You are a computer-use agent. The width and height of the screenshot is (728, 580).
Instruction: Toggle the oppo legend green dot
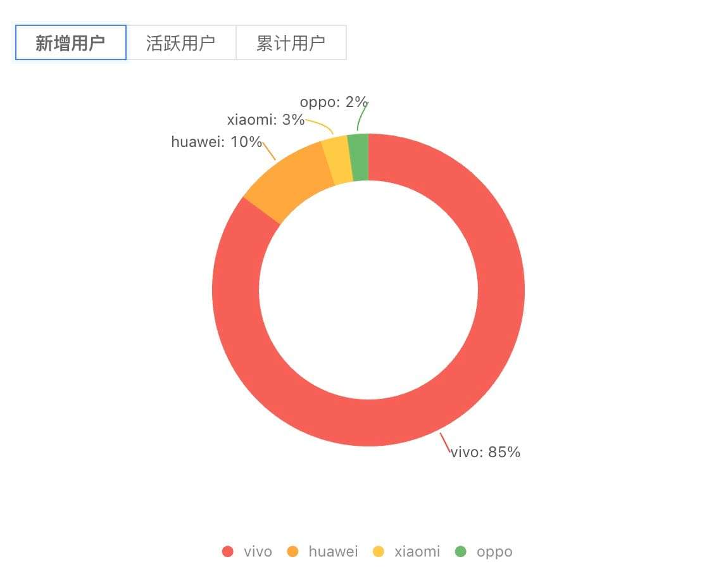461,552
